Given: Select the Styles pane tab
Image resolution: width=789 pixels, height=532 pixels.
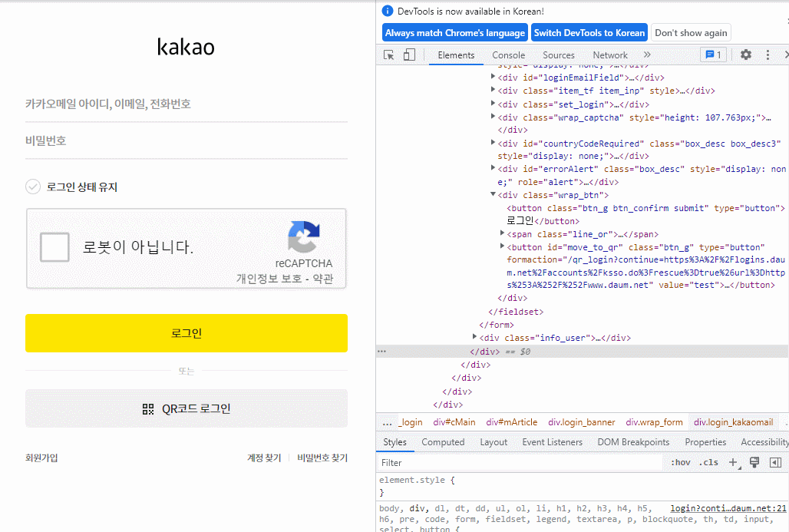Looking at the screenshot, I should click(394, 442).
